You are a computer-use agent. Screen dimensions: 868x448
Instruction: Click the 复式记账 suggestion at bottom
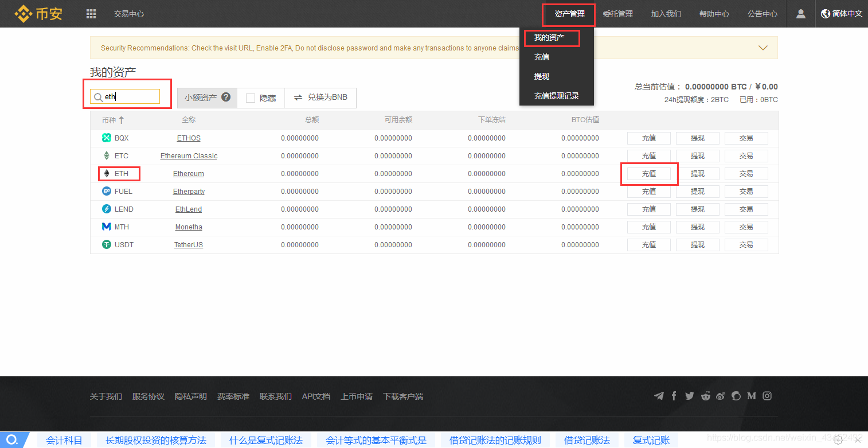651,440
